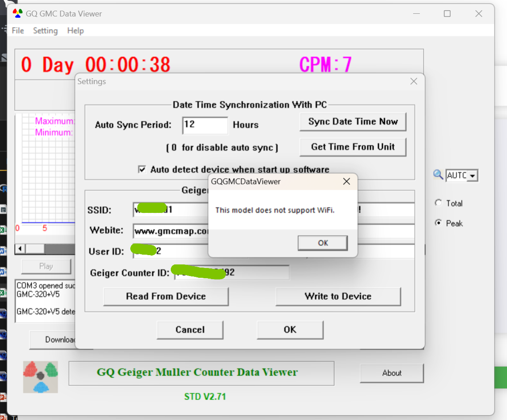Screen dimensions: 507x420
Task: Click Cancel in the Settings dialog
Action: click(190, 330)
